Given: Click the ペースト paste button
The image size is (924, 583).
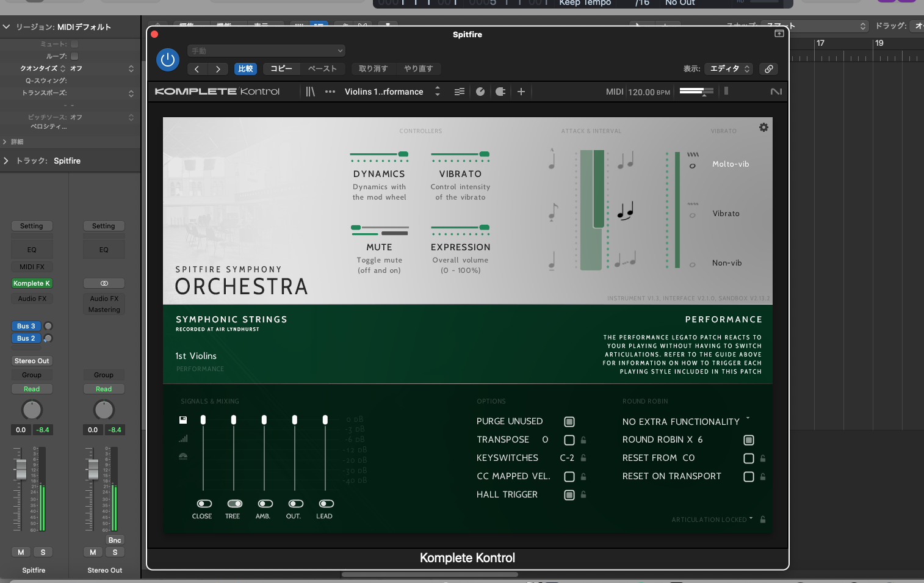Looking at the screenshot, I should pyautogui.click(x=322, y=69).
